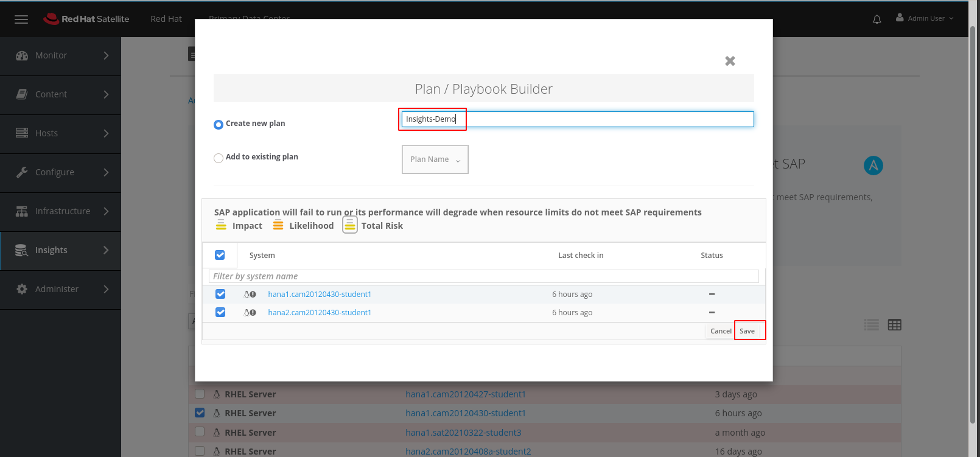Open the notifications bell

click(x=877, y=19)
